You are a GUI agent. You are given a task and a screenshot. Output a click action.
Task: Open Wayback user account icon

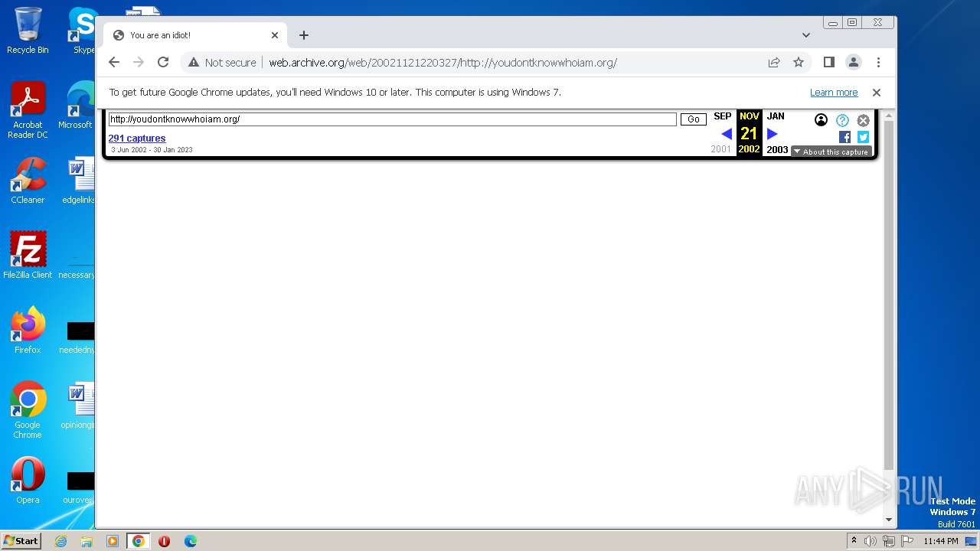coord(821,120)
